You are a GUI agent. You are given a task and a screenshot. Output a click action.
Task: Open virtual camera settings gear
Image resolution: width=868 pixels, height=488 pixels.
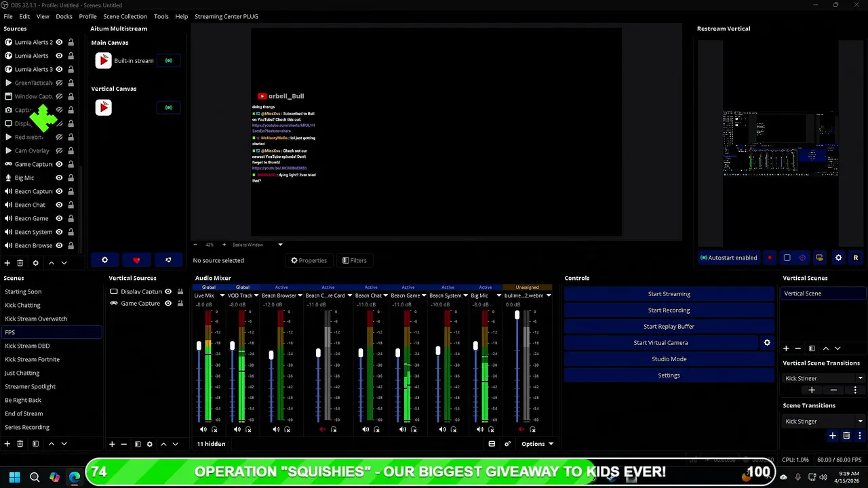pos(767,343)
